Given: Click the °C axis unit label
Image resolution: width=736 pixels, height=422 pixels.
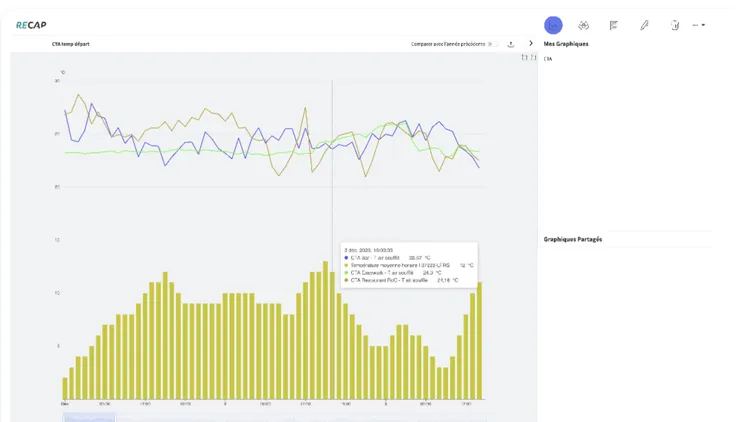Looking at the screenshot, I should [x=62, y=72].
